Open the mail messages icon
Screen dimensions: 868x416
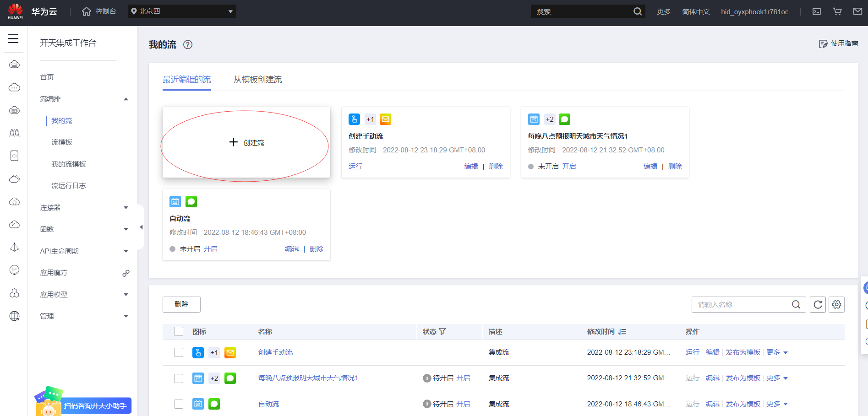pos(858,11)
